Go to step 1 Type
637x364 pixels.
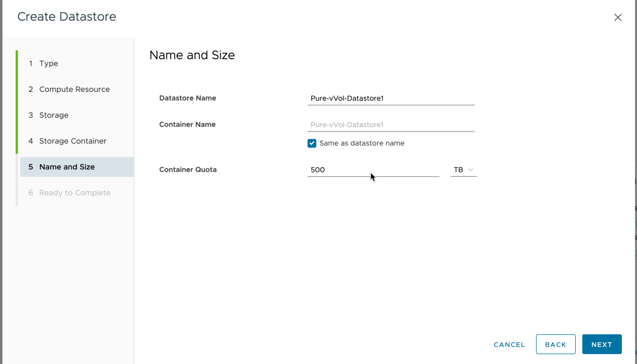(x=48, y=64)
